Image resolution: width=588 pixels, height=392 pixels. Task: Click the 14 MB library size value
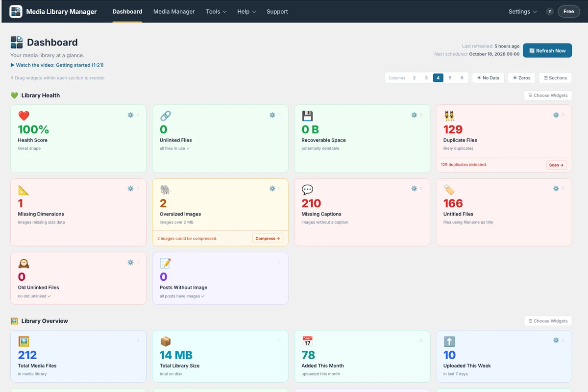pos(176,355)
